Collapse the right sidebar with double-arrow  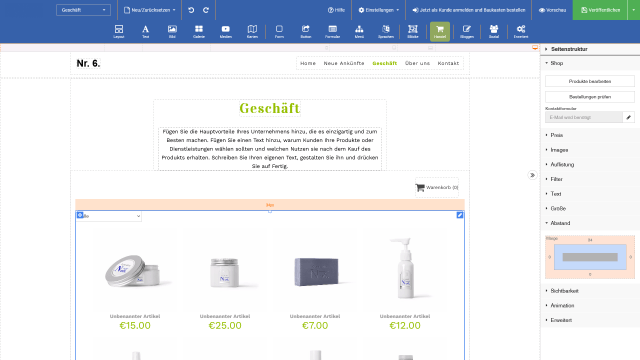pos(532,175)
